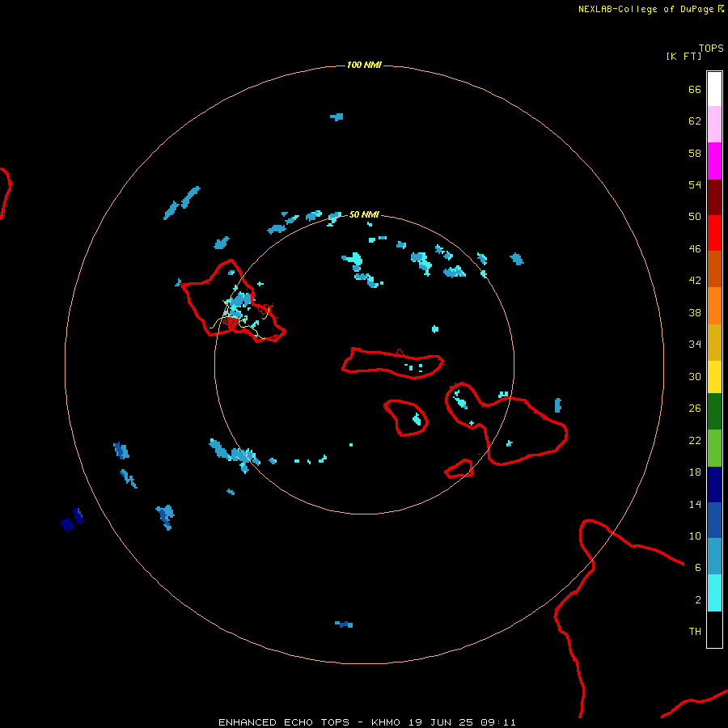Click the black TH threshold swatch

click(x=714, y=629)
